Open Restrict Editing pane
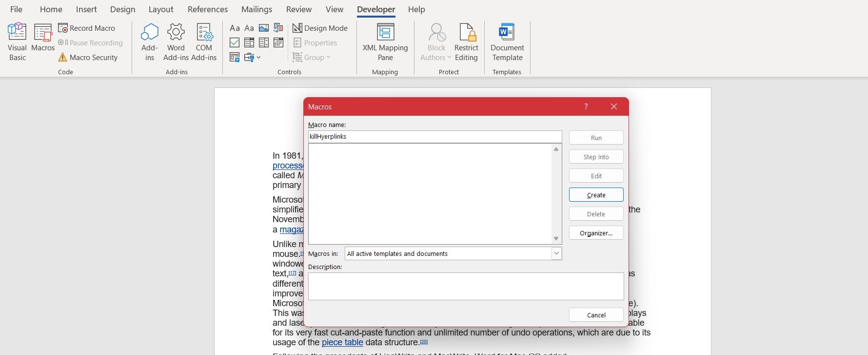This screenshot has height=355, width=868. (466, 42)
